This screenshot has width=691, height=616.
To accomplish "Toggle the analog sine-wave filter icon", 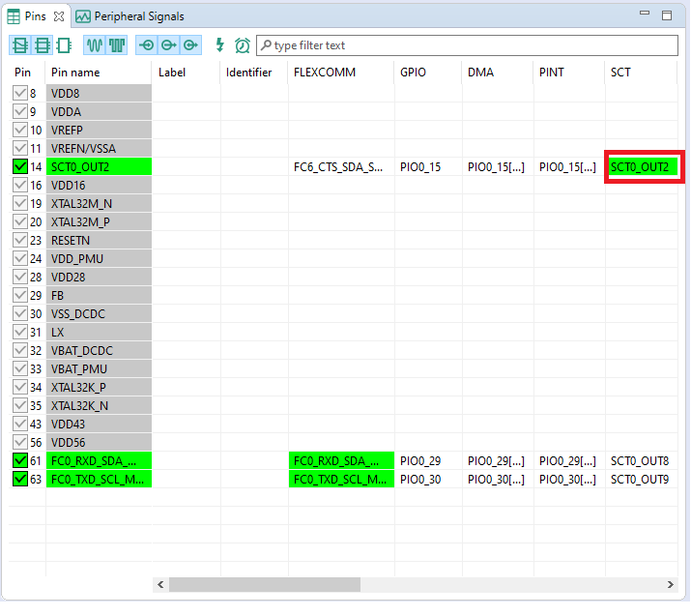I will [95, 45].
